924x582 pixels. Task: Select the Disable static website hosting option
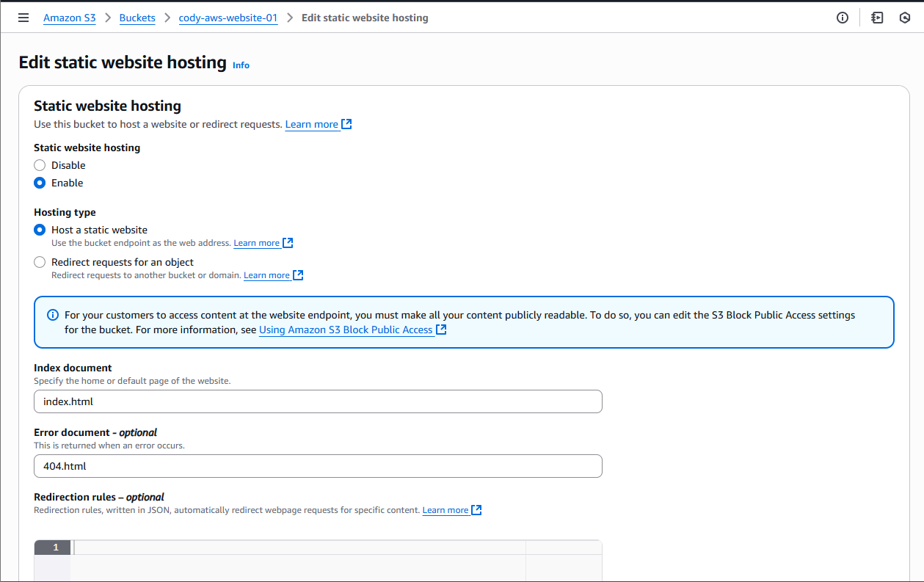(40, 165)
